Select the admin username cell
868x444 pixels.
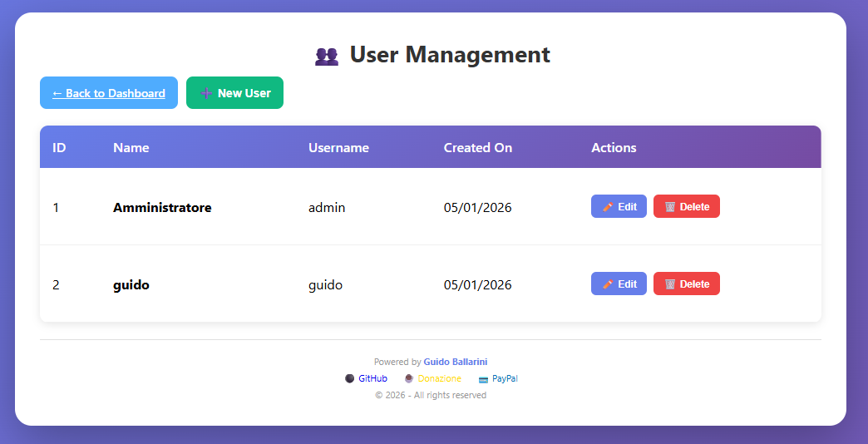pos(327,208)
